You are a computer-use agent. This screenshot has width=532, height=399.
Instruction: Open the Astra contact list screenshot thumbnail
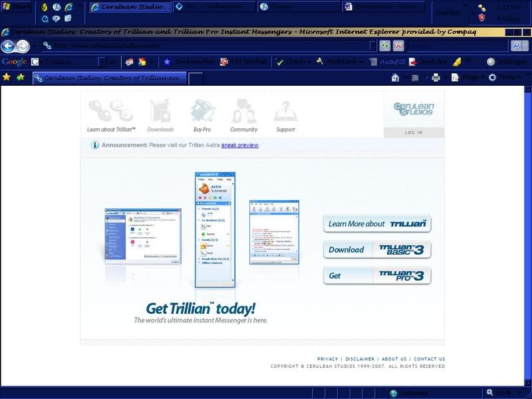tap(215, 229)
